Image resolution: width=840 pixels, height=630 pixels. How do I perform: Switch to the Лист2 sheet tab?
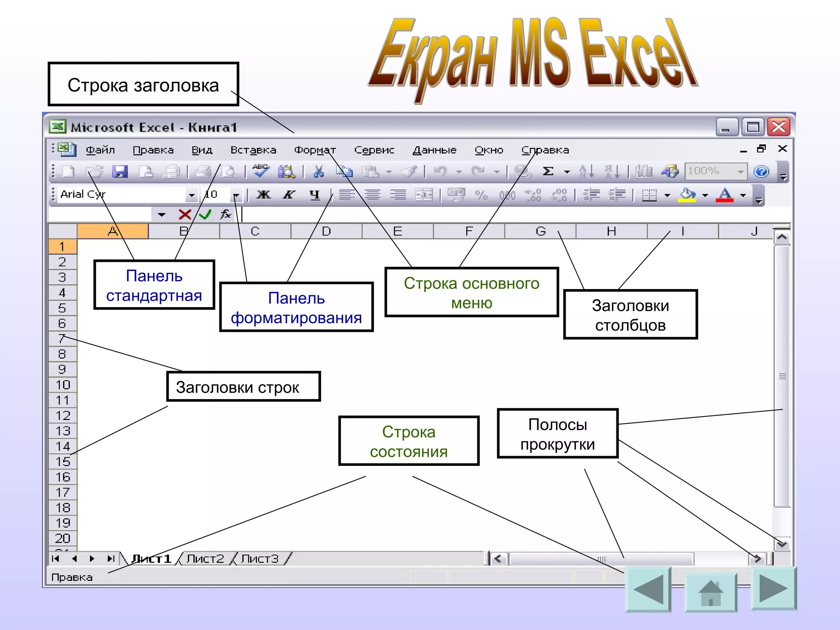[x=205, y=559]
